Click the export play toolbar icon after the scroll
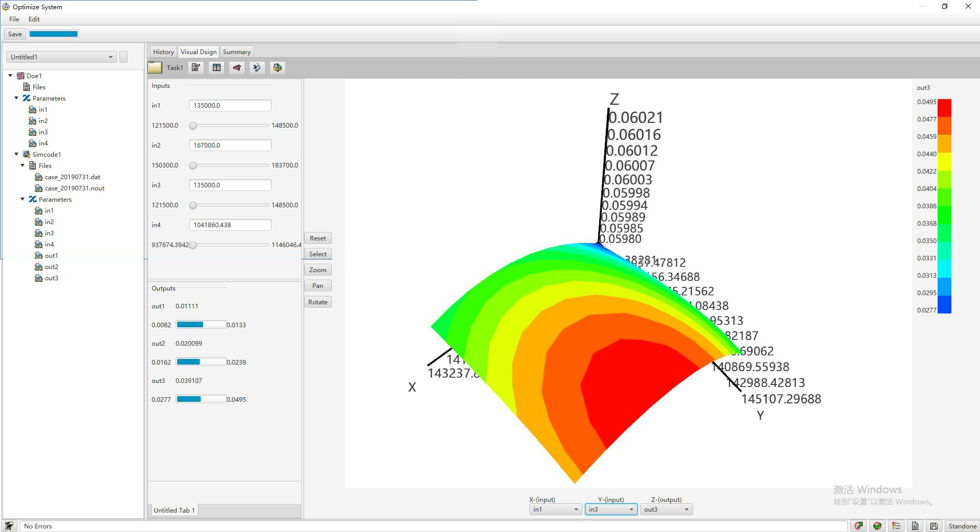The width and height of the screenshot is (980, 532). [278, 67]
